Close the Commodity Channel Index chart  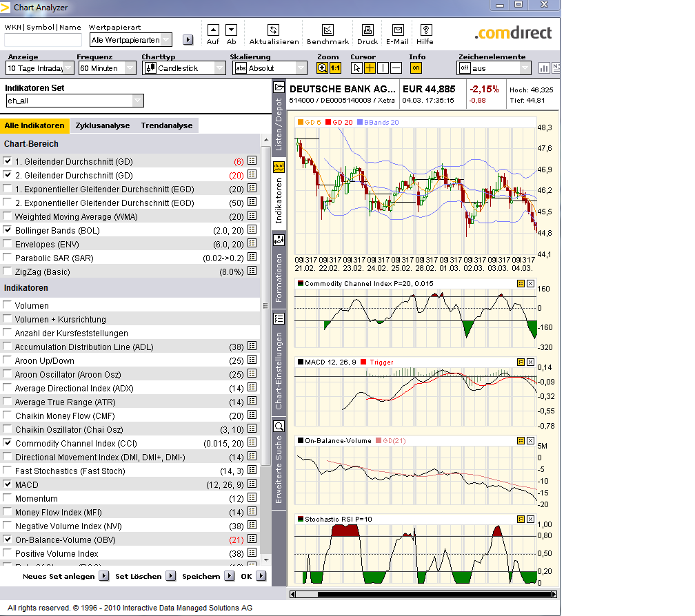(x=531, y=283)
